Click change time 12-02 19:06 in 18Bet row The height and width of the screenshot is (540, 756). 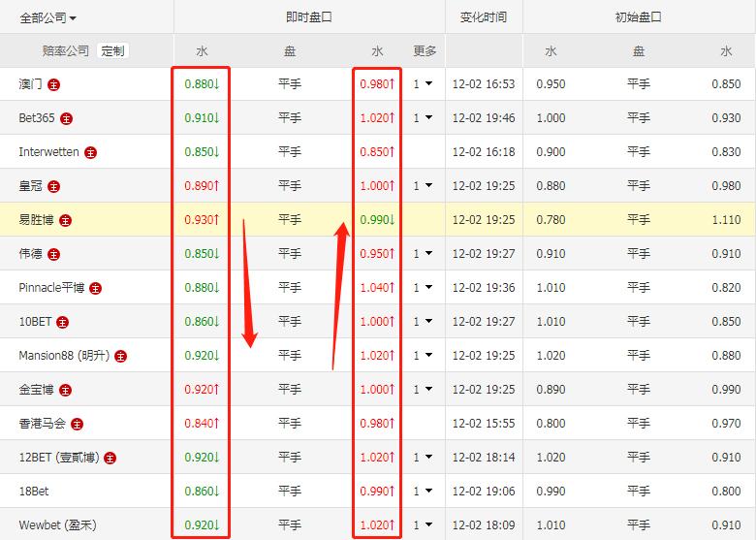pos(484,491)
